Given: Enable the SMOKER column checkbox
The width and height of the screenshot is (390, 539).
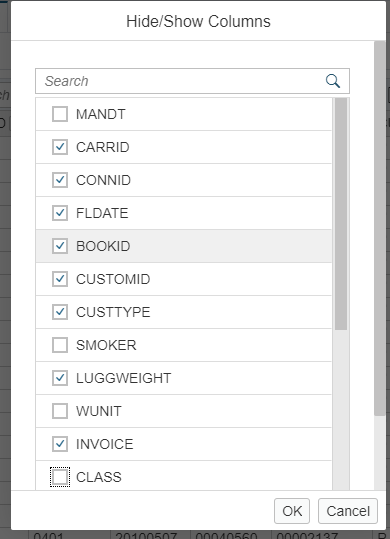Looking at the screenshot, I should click(x=60, y=345).
